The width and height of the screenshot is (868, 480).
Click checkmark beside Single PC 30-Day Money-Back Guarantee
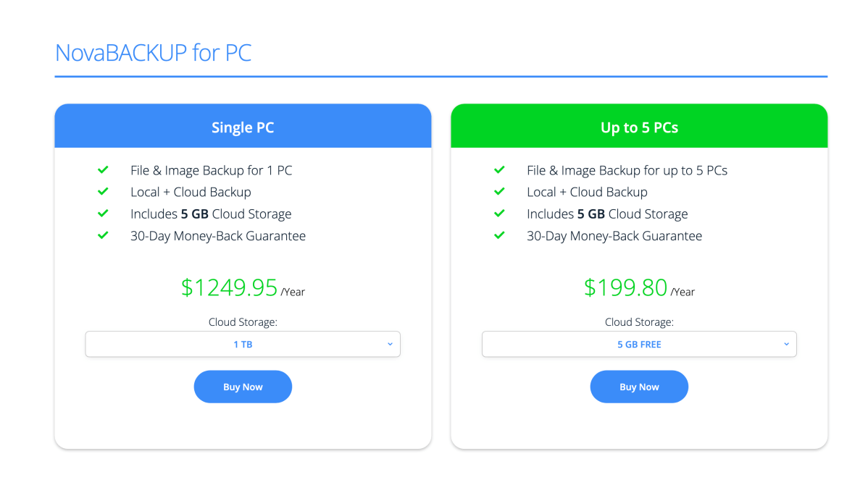click(103, 235)
